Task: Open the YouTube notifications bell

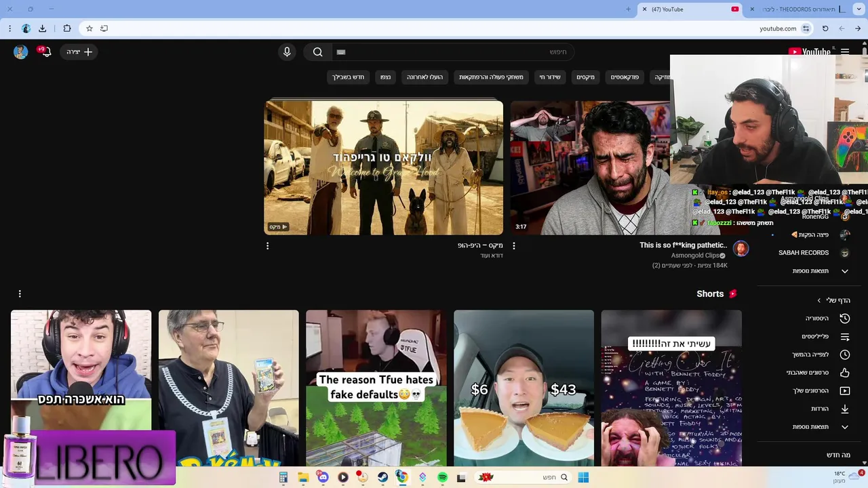Action: tap(45, 52)
